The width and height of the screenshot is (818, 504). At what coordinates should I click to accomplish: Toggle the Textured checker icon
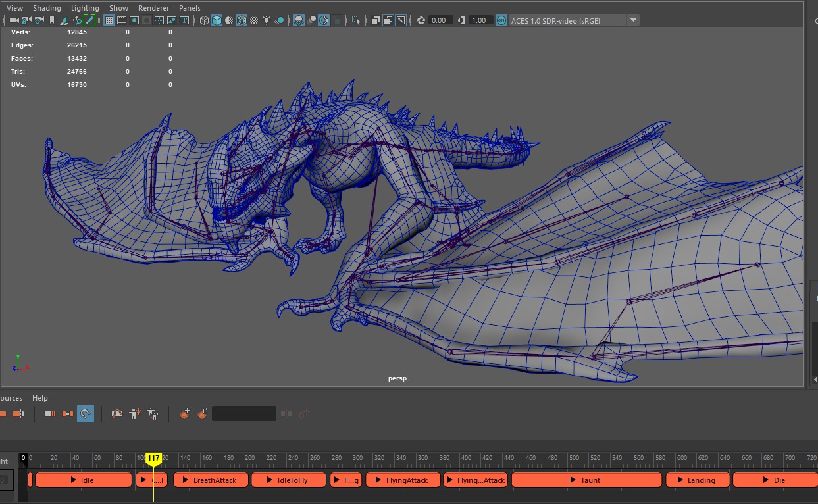tap(254, 20)
